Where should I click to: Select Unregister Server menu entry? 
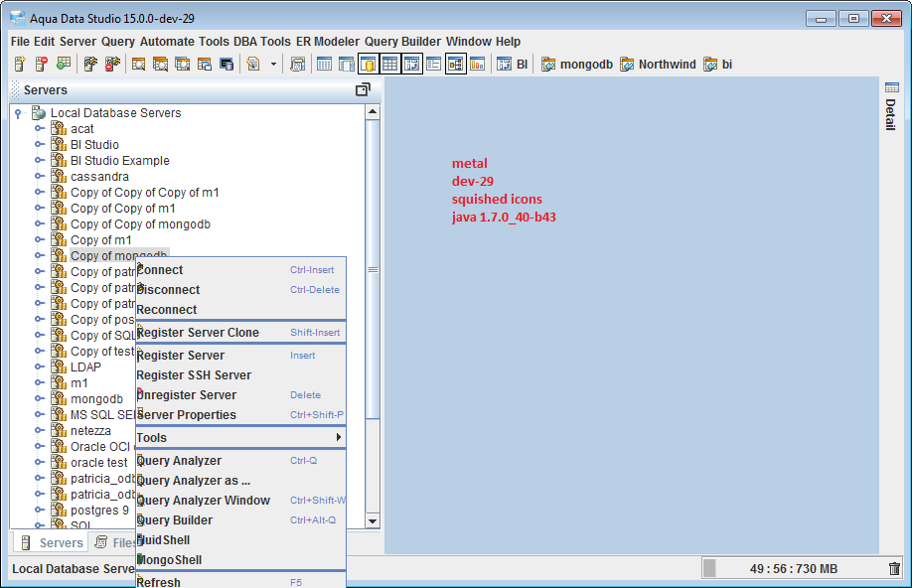(240, 395)
